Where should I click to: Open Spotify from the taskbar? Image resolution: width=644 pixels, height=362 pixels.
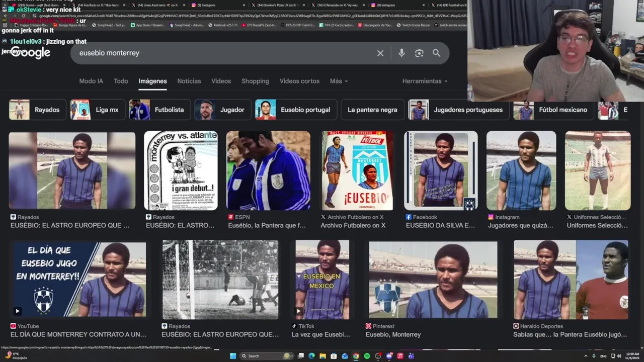pos(367,356)
